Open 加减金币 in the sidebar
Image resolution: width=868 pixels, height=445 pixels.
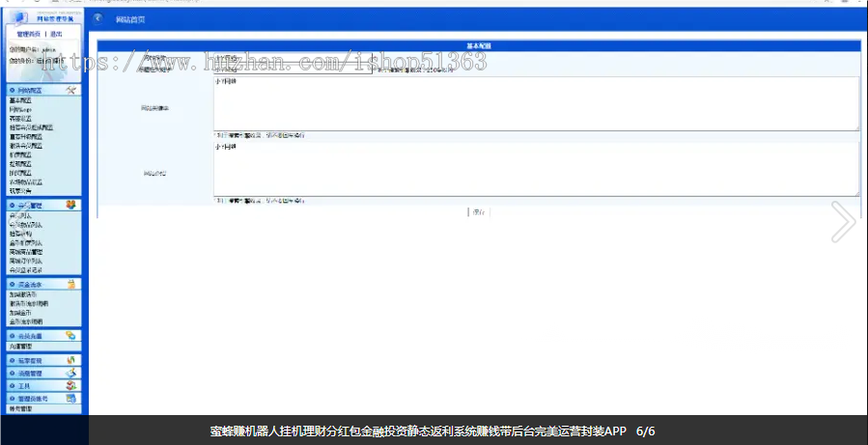pyautogui.click(x=20, y=313)
